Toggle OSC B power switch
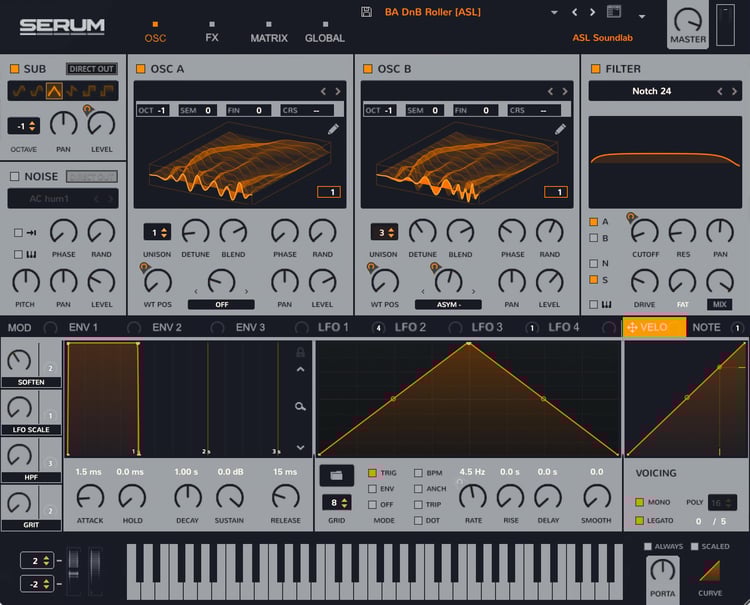This screenshot has height=605, width=750. (x=368, y=69)
